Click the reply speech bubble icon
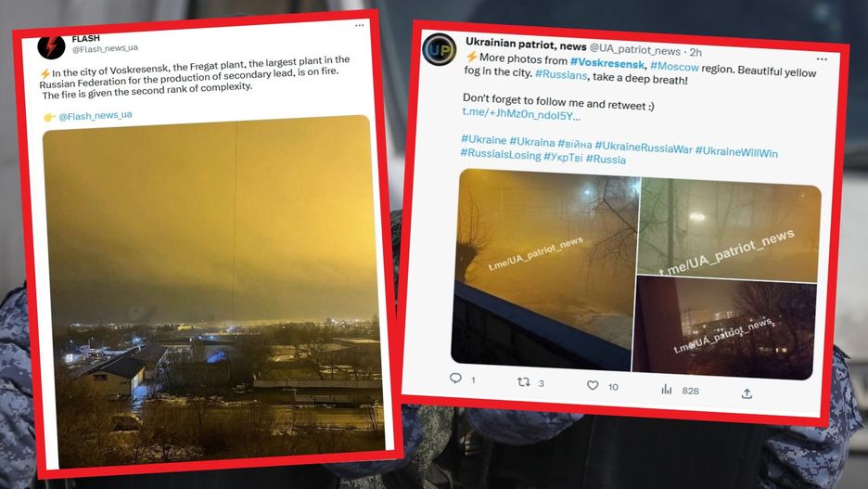Viewport: 868px width, 489px height. tap(455, 379)
